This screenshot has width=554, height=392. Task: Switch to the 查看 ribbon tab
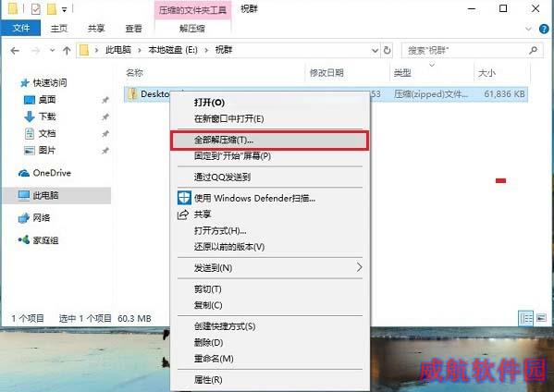(x=133, y=29)
